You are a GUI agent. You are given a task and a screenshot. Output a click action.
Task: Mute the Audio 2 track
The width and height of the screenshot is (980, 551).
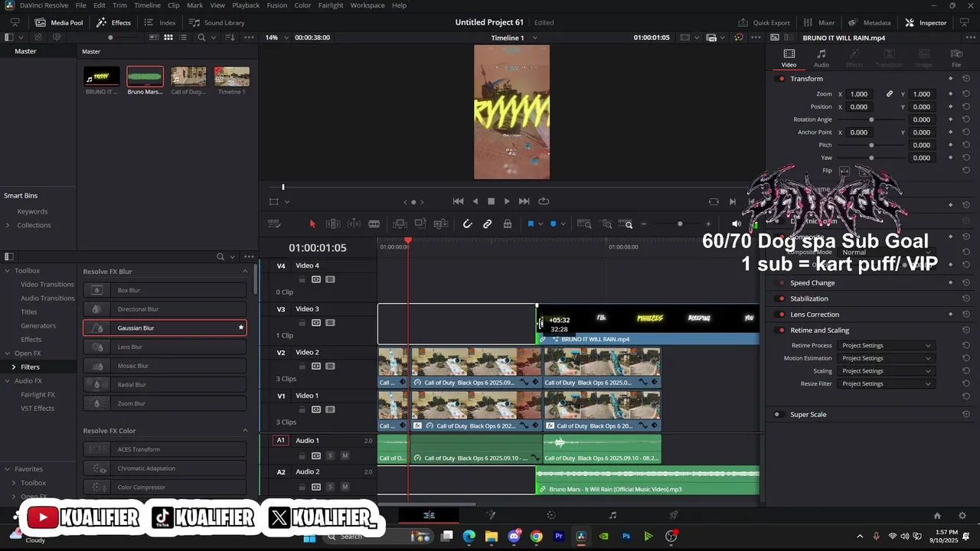coord(345,487)
